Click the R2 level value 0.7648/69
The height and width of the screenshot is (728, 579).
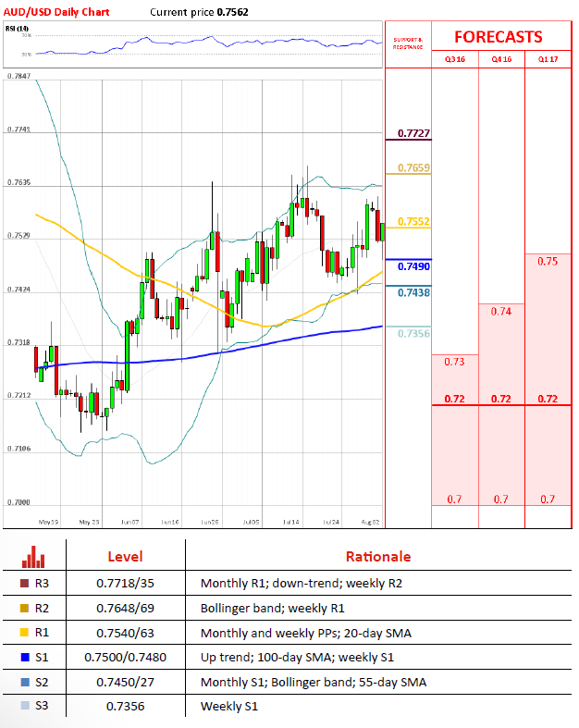pos(126,609)
